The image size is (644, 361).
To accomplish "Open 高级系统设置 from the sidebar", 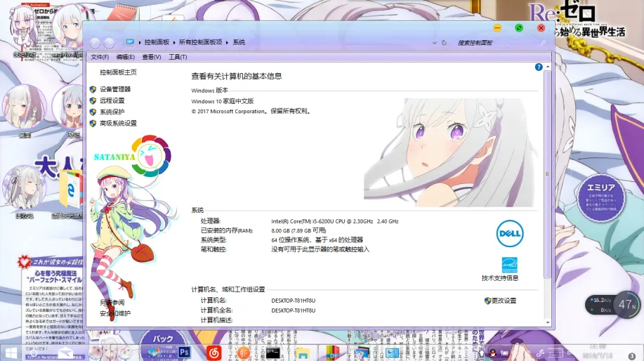I will pyautogui.click(x=118, y=123).
